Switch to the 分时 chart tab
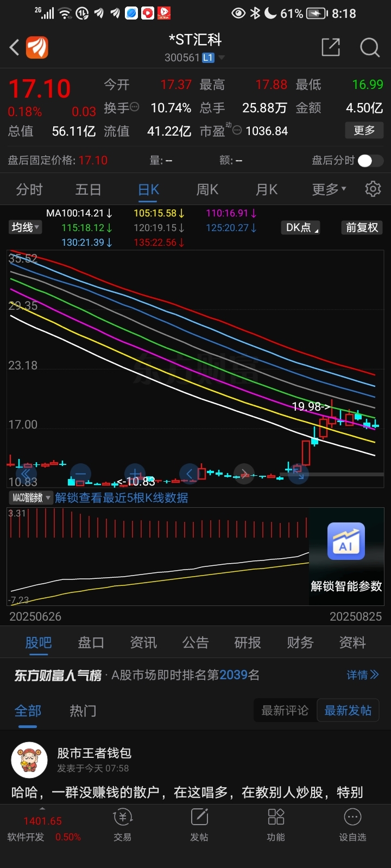The width and height of the screenshot is (391, 868). click(x=29, y=189)
